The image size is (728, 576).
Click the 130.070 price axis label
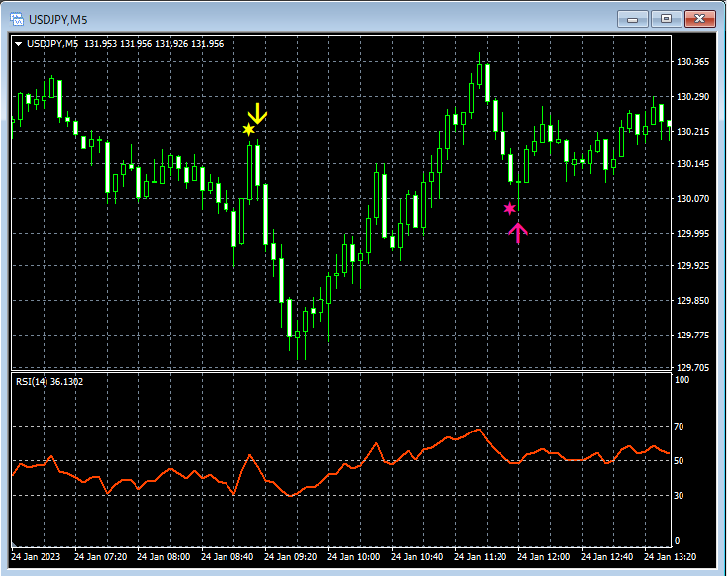click(693, 198)
